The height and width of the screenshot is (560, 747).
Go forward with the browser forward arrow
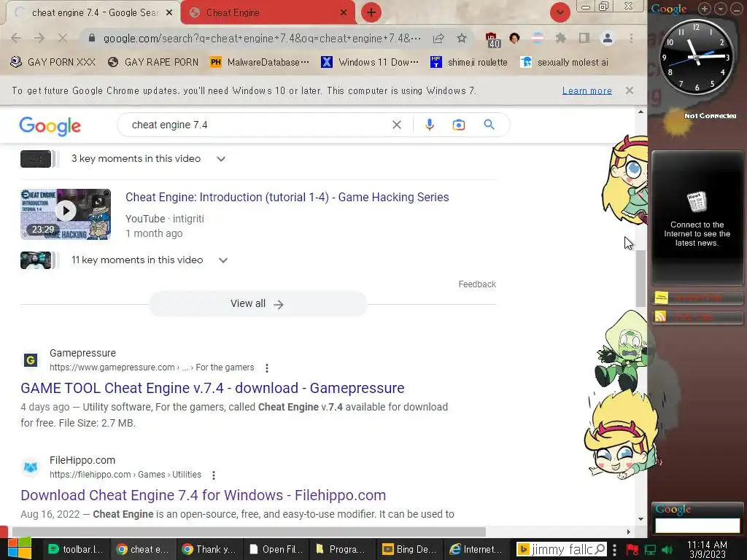tap(39, 38)
